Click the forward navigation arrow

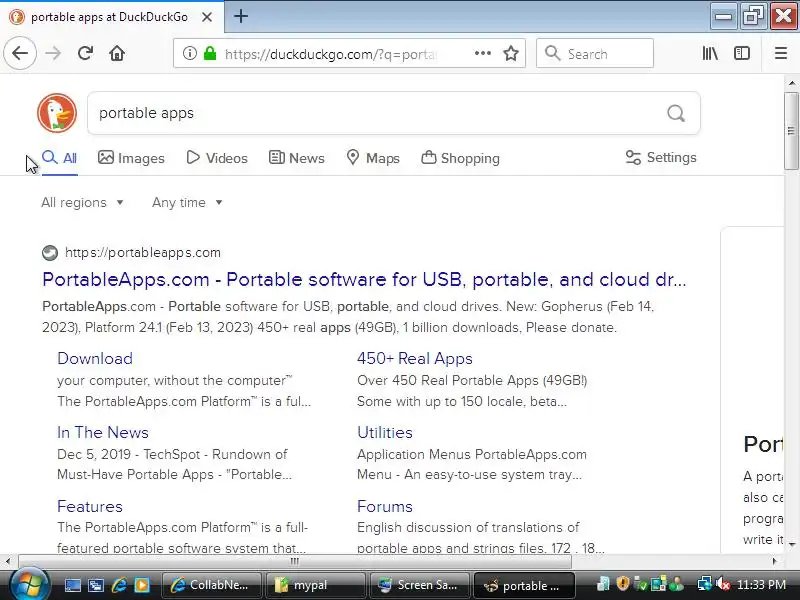coord(53,53)
